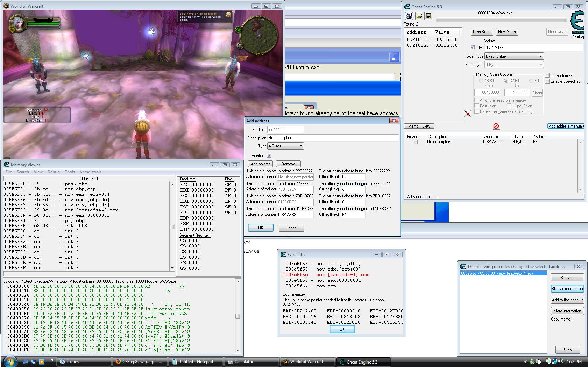Open the Debug menu in Memory Viewer
Viewport: 588px width, 367px height.
[x=54, y=172]
